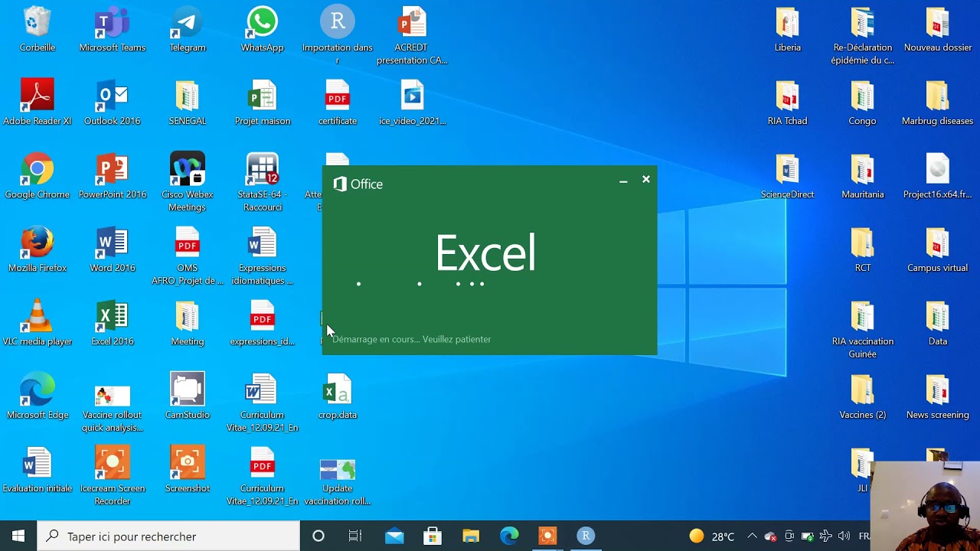Select the Screenshot desktop shortcut
The height and width of the screenshot is (551, 980).
coord(188,470)
